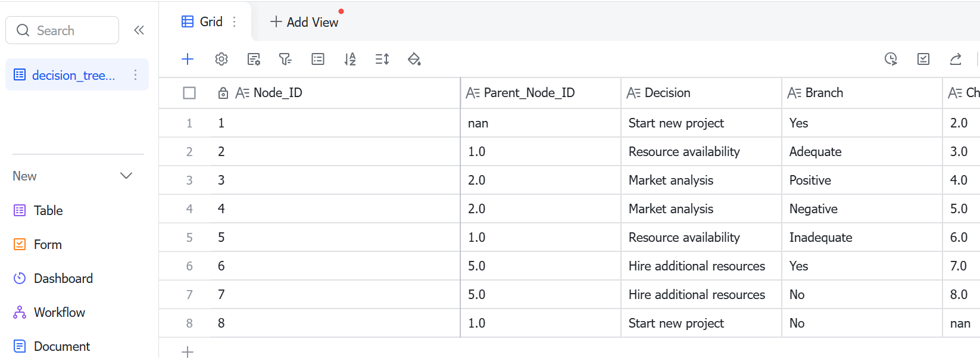Open the color fill tool
Image resolution: width=980 pixels, height=358 pixels.
click(414, 59)
